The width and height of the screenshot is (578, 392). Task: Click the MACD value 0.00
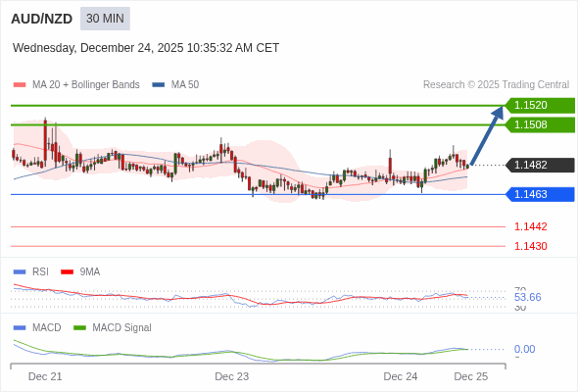coord(524,349)
